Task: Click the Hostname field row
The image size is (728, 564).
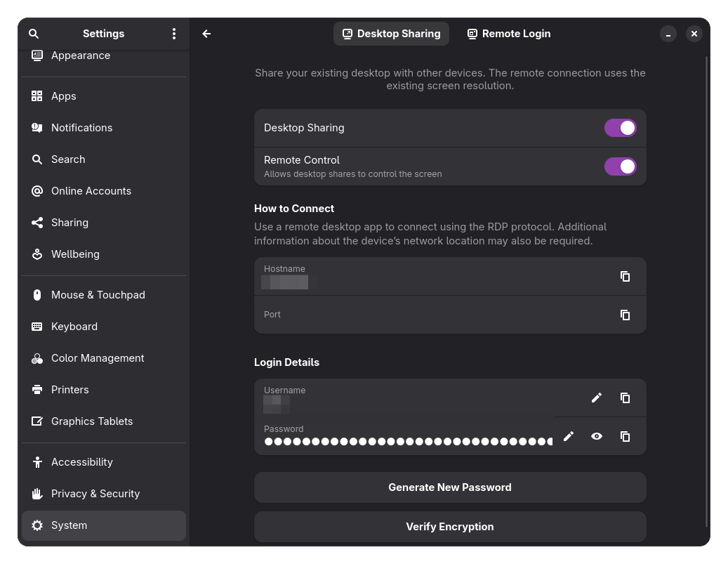Action: coord(450,277)
